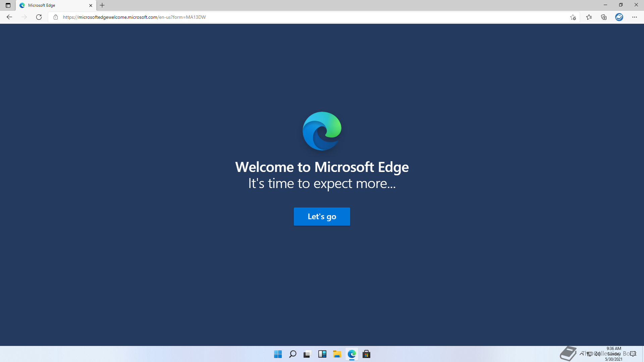Image resolution: width=644 pixels, height=362 pixels.
Task: Click the "Welcome to Microsoft Edge" heading
Action: pos(322,167)
